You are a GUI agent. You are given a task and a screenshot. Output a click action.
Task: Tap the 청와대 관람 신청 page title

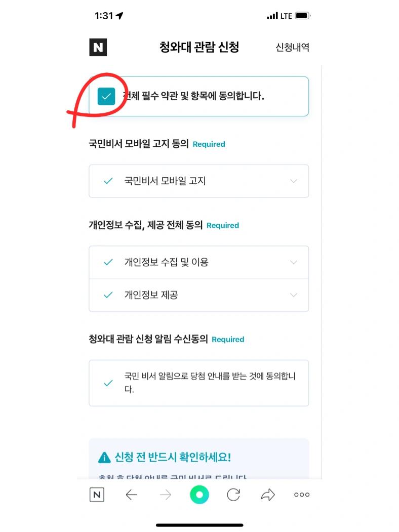pyautogui.click(x=200, y=47)
